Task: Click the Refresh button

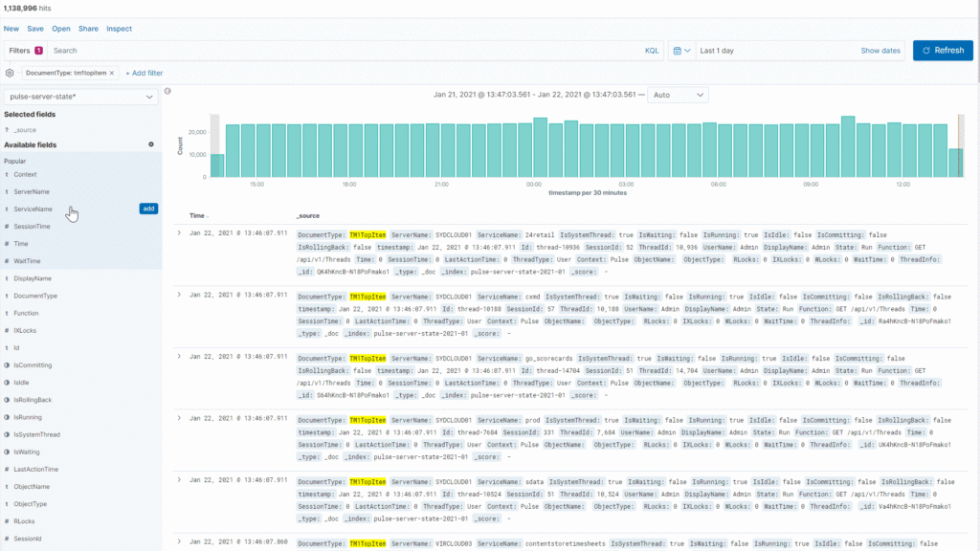Action: [x=942, y=51]
